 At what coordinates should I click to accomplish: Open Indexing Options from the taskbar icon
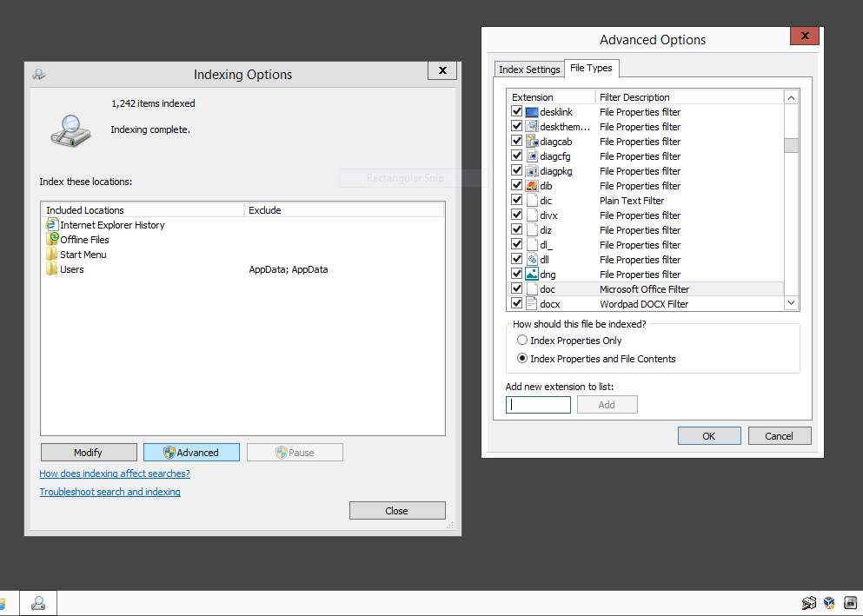pos(38,603)
